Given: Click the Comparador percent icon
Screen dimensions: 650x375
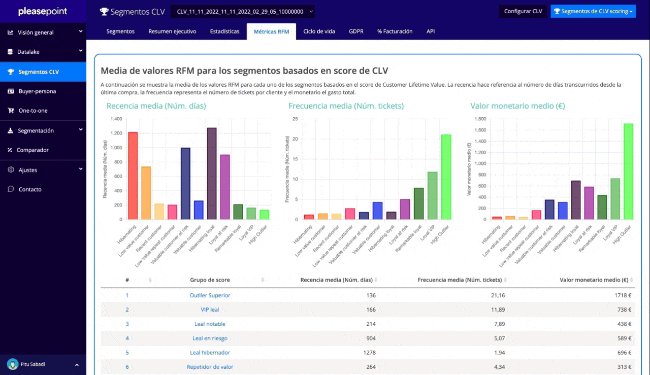Looking at the screenshot, I should tap(10, 150).
